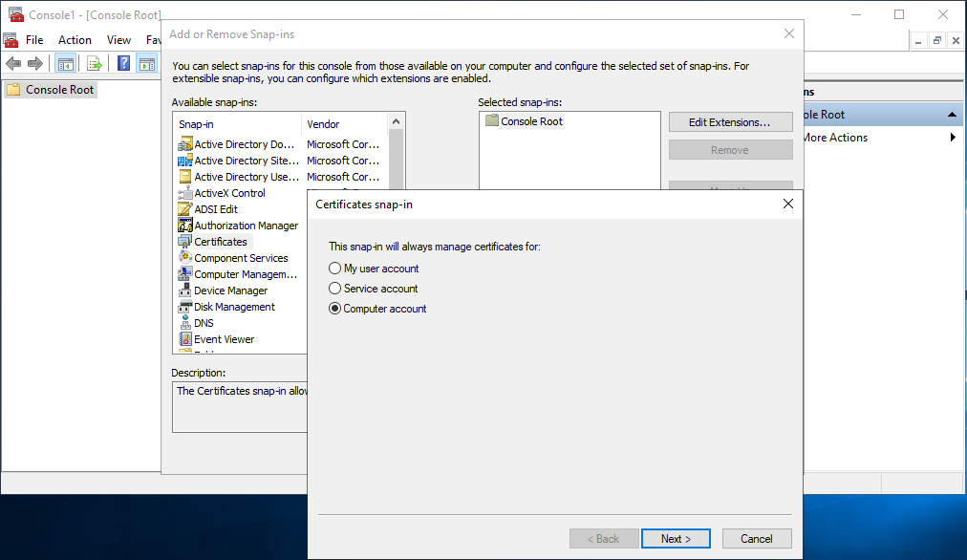Click the Event Viewer text label
This screenshot has width=967, height=560.
224,339
